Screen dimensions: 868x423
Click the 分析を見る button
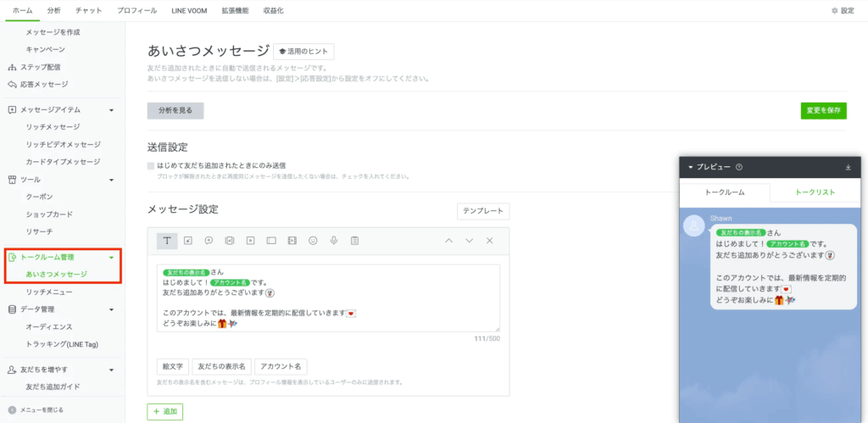[175, 111]
